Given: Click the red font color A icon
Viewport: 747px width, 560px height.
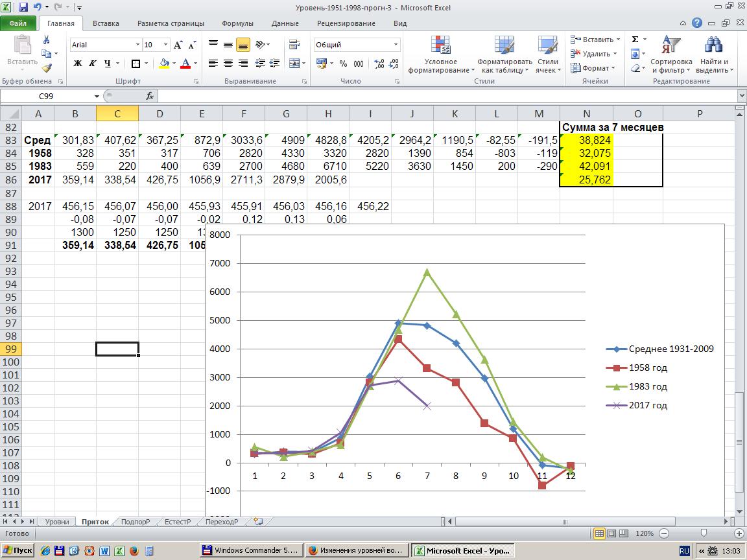Looking at the screenshot, I should [186, 64].
